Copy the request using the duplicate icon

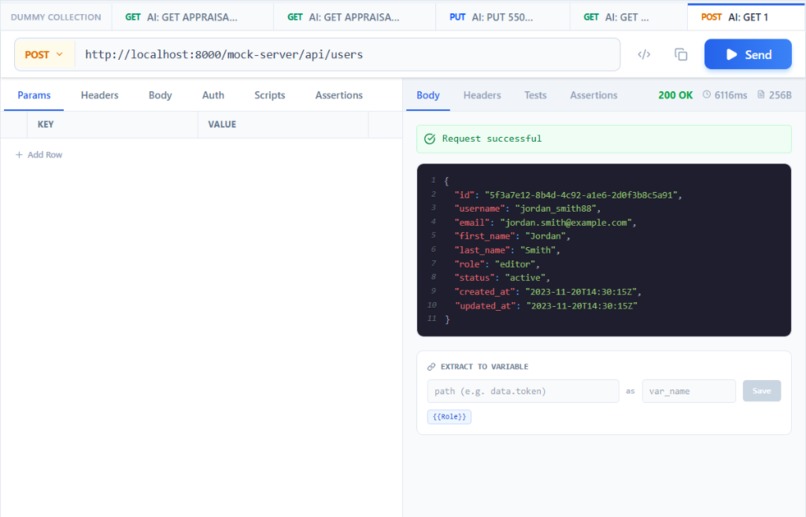coord(681,54)
